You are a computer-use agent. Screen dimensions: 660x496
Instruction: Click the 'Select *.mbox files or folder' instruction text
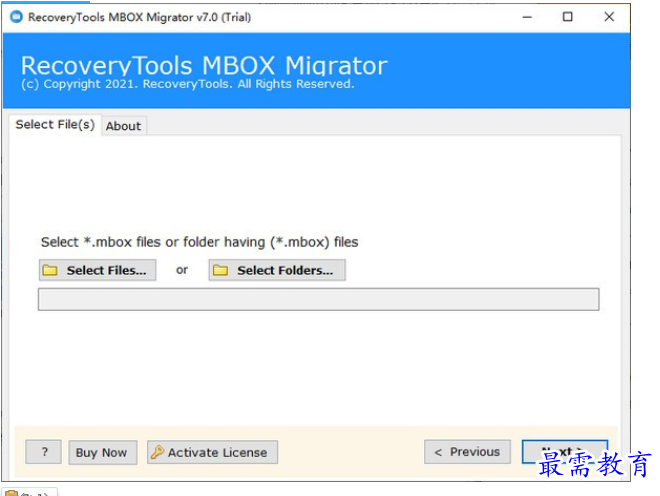200,242
